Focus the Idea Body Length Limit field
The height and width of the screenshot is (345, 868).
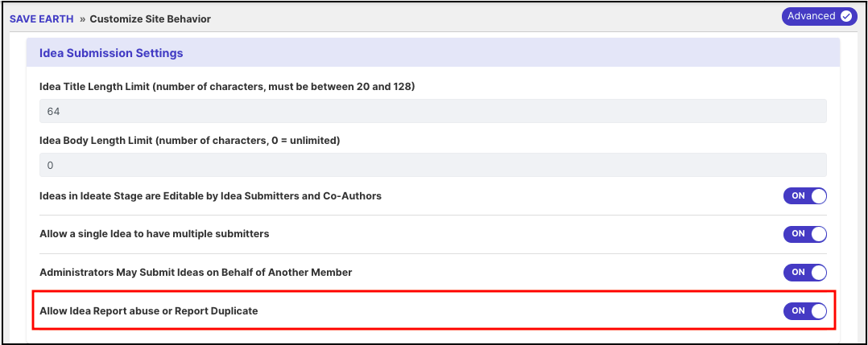433,165
